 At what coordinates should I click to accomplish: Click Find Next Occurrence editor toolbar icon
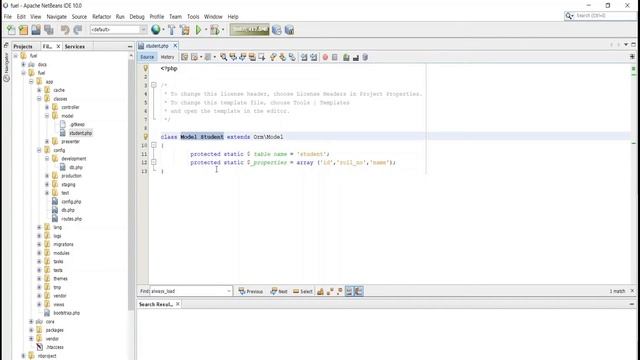(242, 57)
